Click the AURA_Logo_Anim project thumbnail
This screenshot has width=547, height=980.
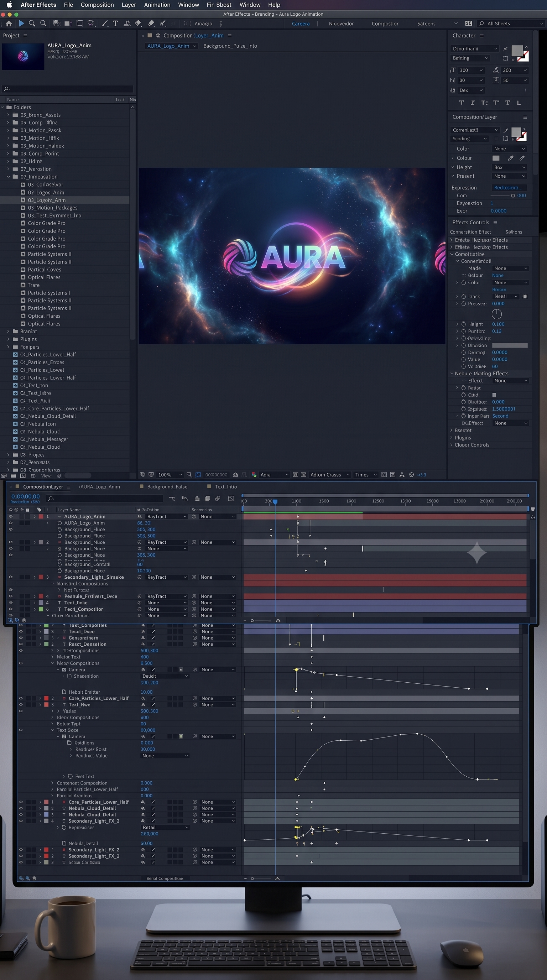23,56
